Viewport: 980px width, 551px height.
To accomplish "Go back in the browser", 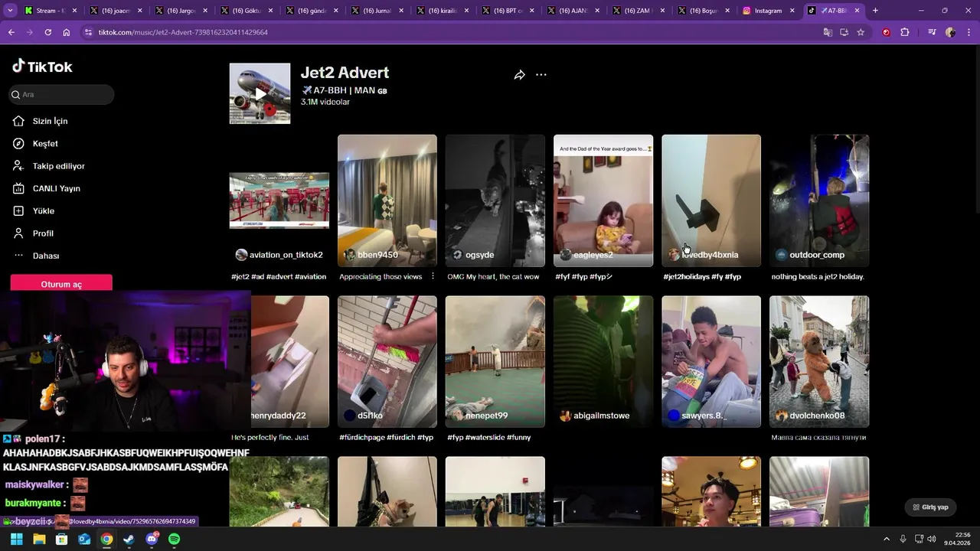I will [x=11, y=32].
